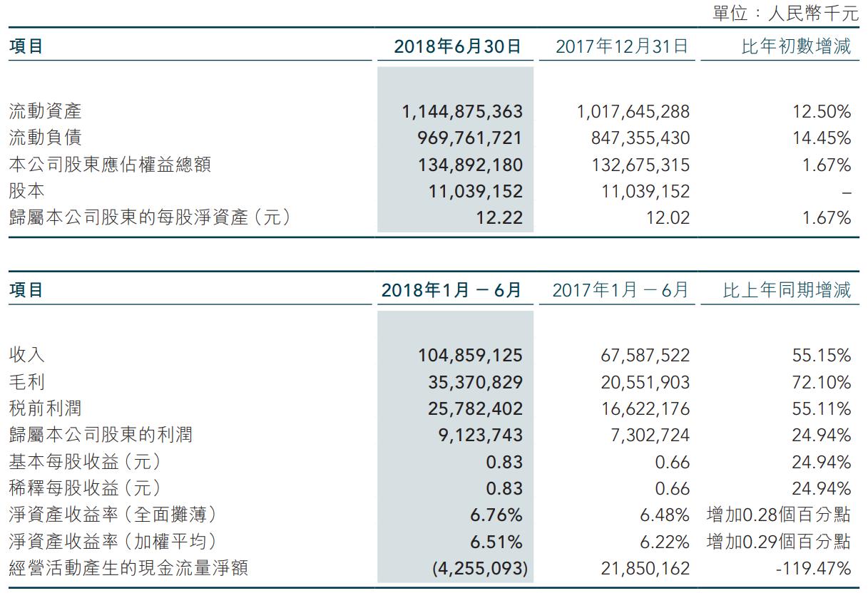This screenshot has width=868, height=598.
Task: Select the highlighted 11,039,152 value for 2018
Action: [476, 192]
